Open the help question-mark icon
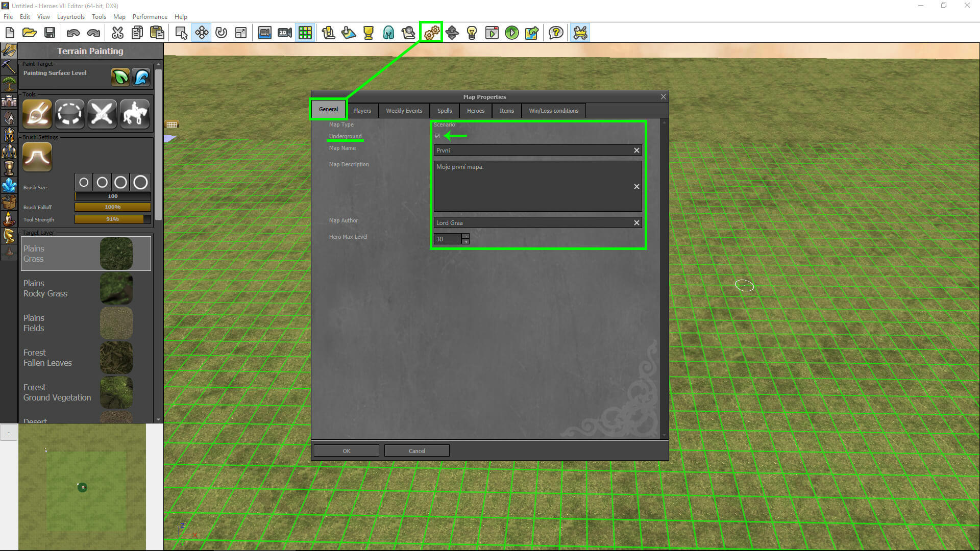 tap(556, 33)
